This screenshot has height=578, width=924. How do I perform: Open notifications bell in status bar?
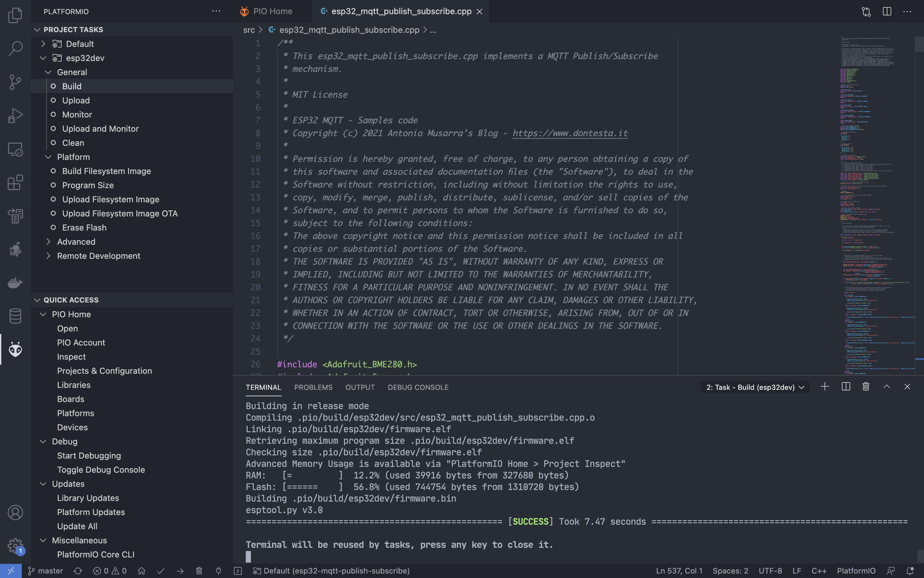pyautogui.click(x=910, y=571)
